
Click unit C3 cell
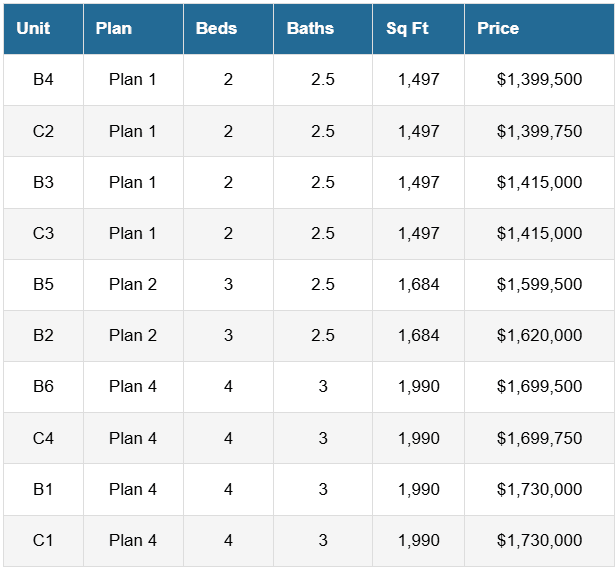43,234
